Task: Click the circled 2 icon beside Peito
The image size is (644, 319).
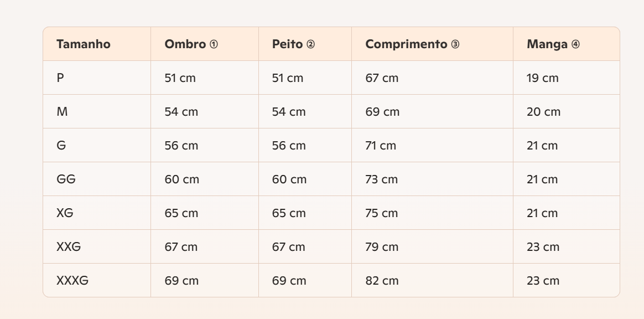Action: (310, 44)
